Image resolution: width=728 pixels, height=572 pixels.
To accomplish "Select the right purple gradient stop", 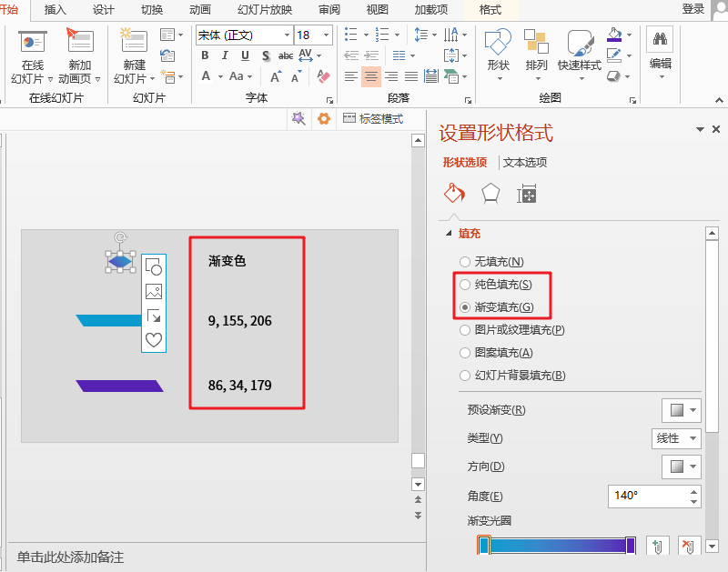I will [x=630, y=545].
